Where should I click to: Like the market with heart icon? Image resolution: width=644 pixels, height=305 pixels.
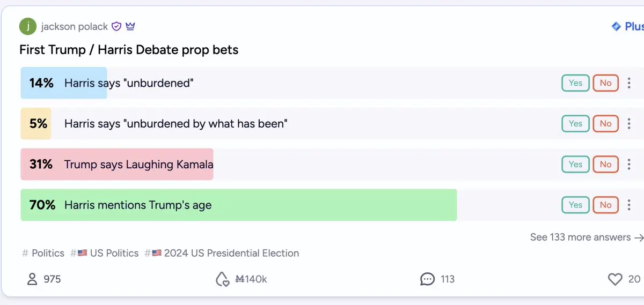pos(615,279)
